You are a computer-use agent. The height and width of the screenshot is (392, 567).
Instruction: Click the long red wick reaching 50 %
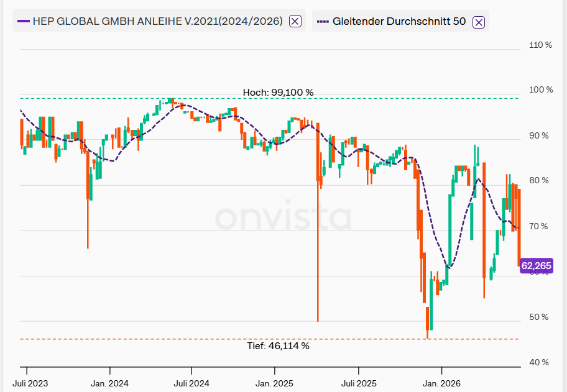click(318, 253)
